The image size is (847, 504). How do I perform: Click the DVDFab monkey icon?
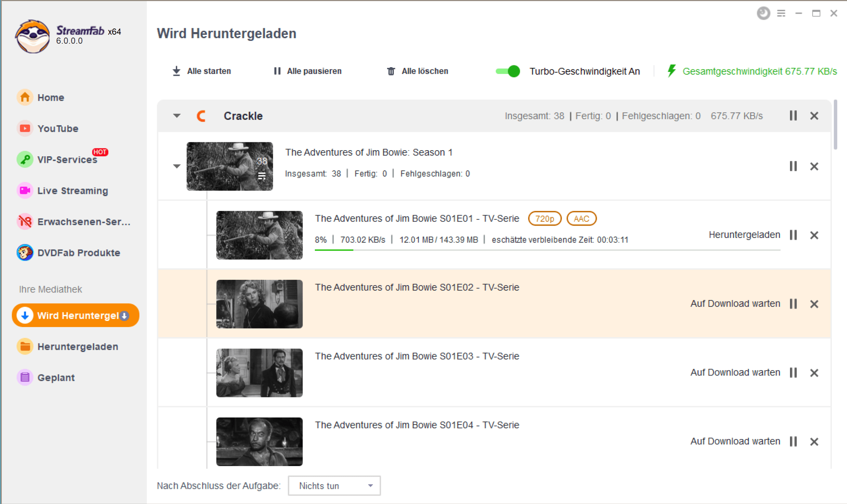(x=25, y=253)
